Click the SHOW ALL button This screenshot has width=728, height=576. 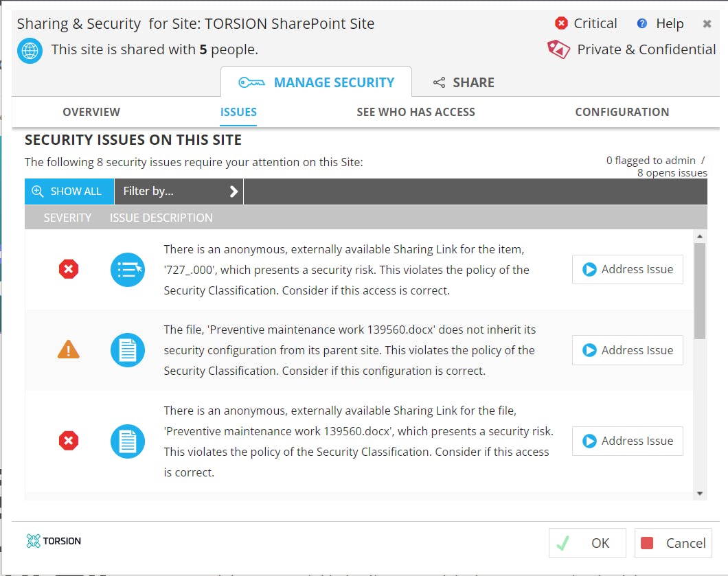click(69, 192)
